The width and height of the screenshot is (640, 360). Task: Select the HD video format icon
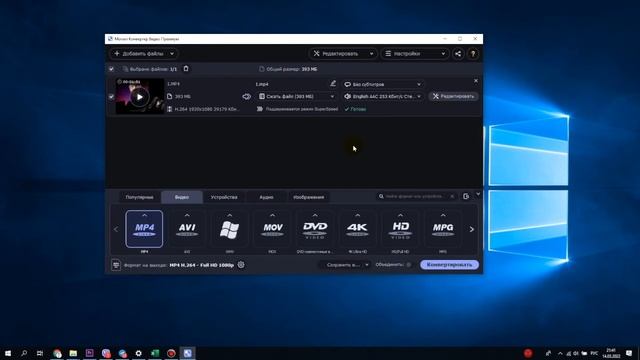pos(400,229)
